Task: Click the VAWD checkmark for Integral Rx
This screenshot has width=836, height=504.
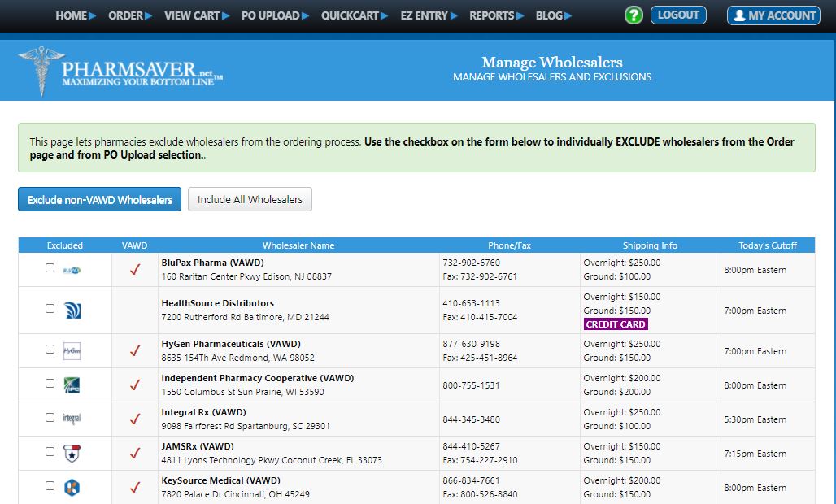Action: coord(135,419)
